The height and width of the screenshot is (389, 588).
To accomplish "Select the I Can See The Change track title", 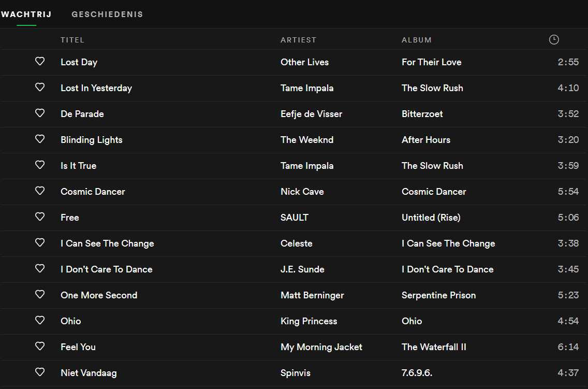I will tap(107, 243).
